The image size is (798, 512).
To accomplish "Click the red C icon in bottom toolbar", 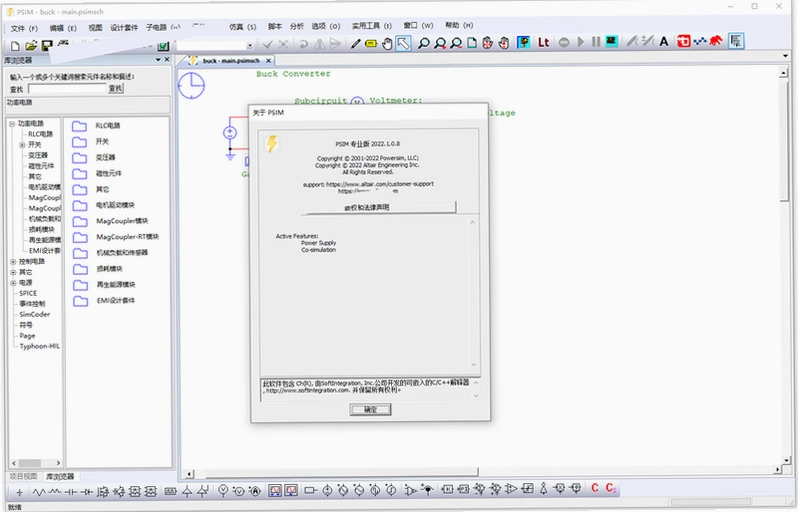I will [594, 488].
